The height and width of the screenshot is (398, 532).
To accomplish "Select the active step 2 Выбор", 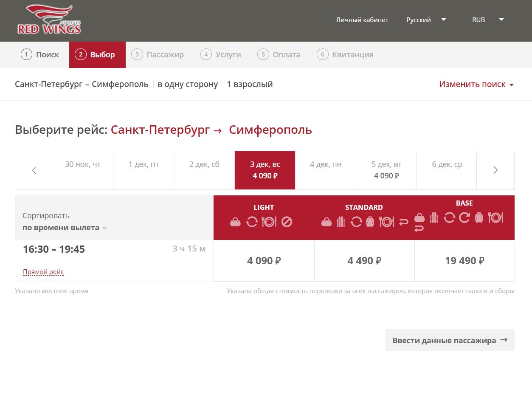I will pyautogui.click(x=97, y=54).
